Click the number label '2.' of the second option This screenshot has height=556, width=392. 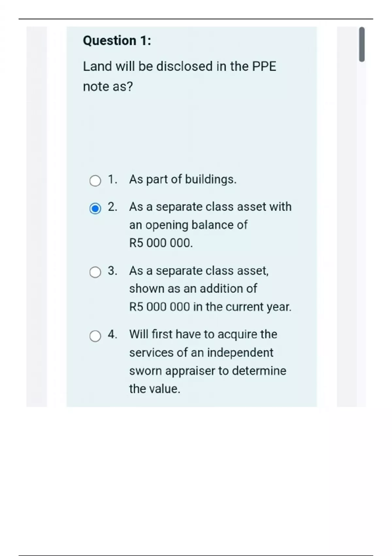(112, 207)
